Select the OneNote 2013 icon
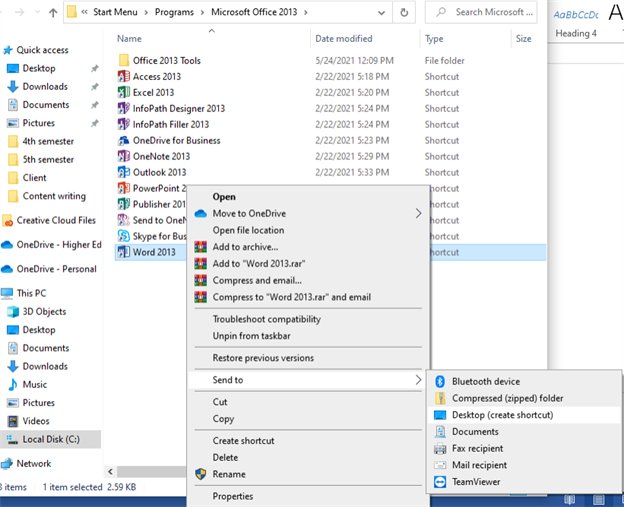Screen dimensions: 624x507 tap(124, 156)
